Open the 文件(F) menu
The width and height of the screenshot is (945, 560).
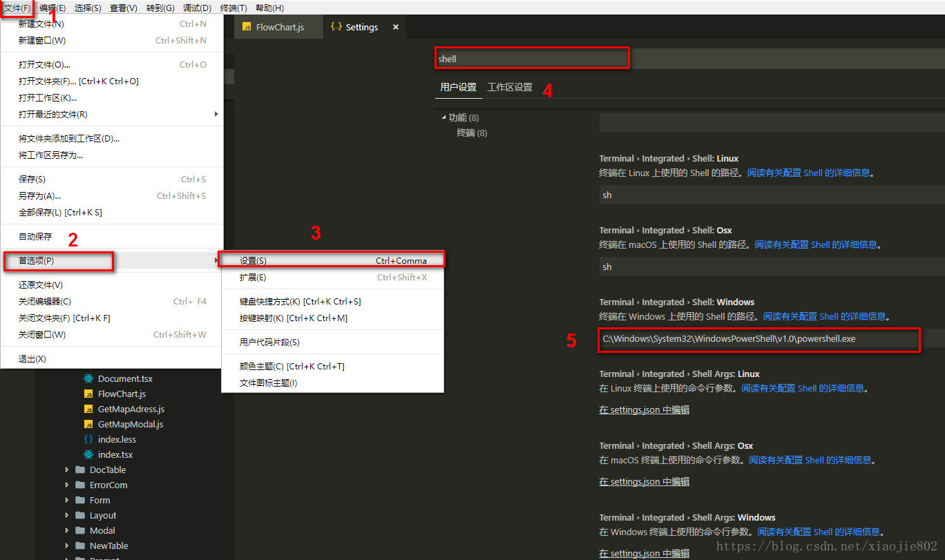click(x=17, y=8)
